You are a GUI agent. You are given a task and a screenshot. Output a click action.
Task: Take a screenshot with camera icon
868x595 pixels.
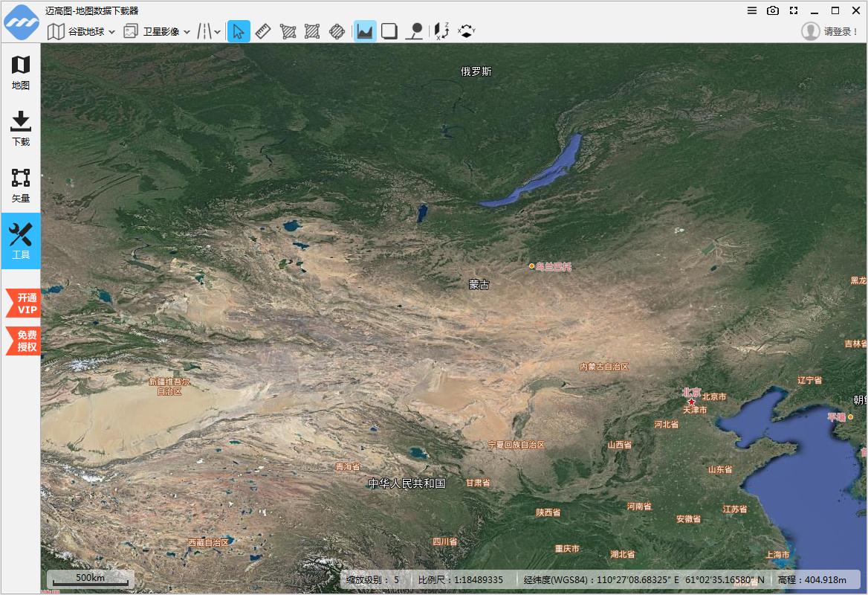(x=773, y=10)
